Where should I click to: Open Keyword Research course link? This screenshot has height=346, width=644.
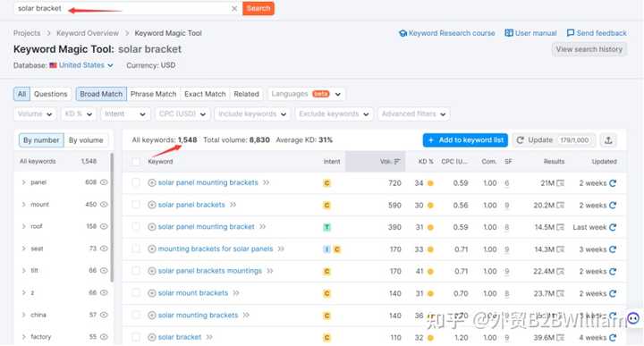point(447,33)
